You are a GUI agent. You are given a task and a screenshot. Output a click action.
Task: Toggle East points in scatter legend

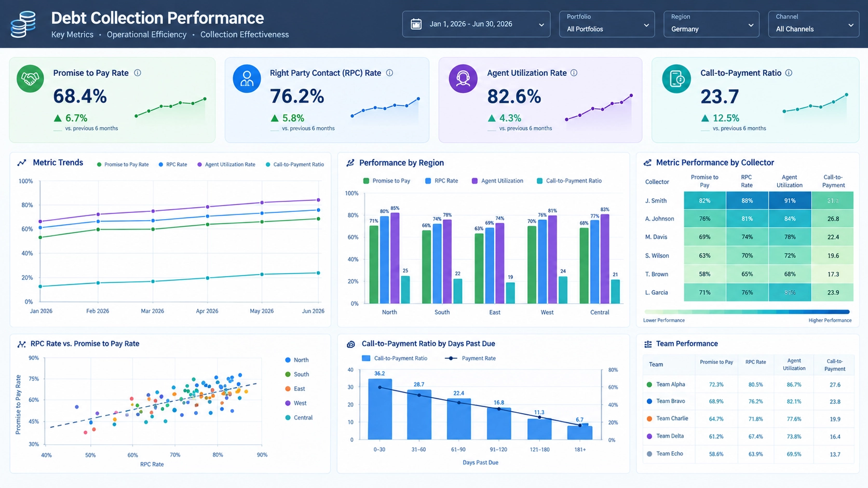pyautogui.click(x=295, y=389)
